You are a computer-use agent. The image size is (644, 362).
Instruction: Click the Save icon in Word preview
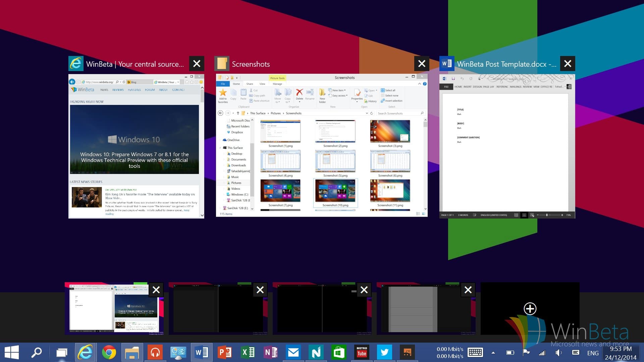coord(453,78)
